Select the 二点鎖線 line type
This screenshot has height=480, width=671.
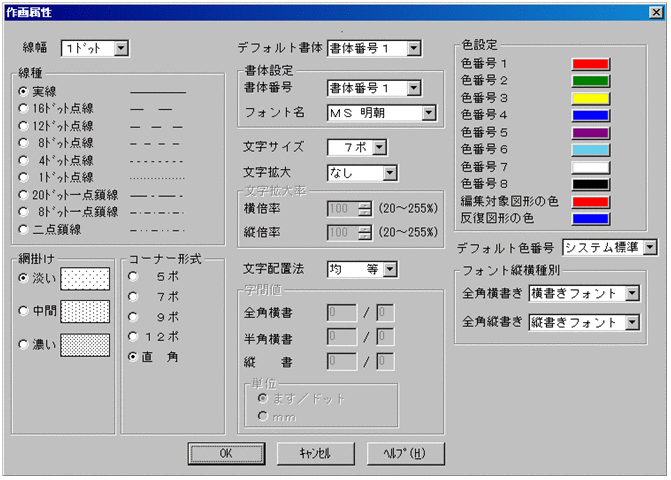tap(23, 230)
